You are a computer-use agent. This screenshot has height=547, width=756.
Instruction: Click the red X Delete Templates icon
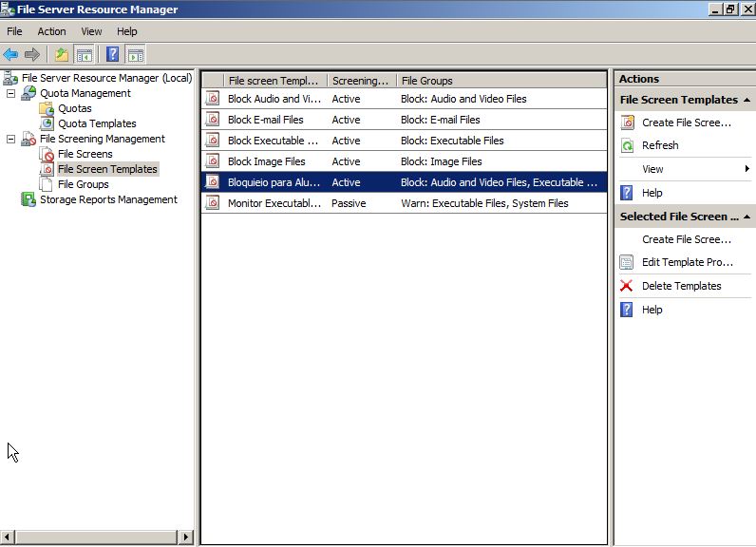(x=626, y=286)
